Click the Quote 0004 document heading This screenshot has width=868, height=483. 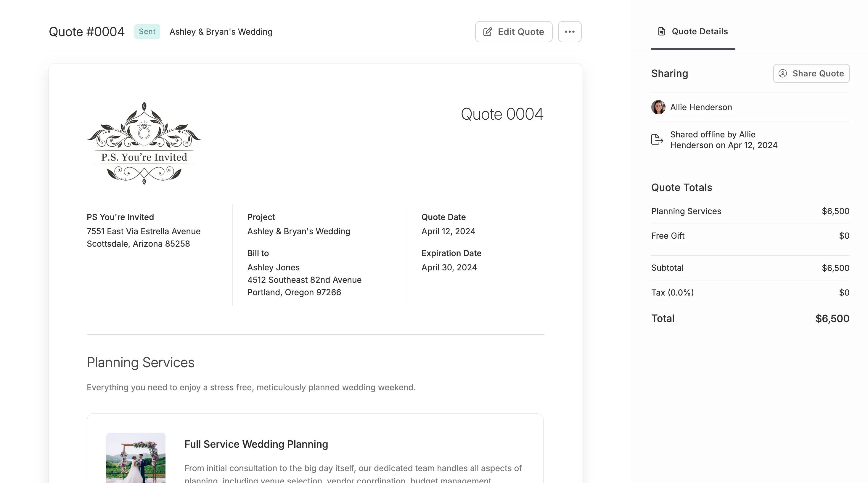tap(502, 114)
